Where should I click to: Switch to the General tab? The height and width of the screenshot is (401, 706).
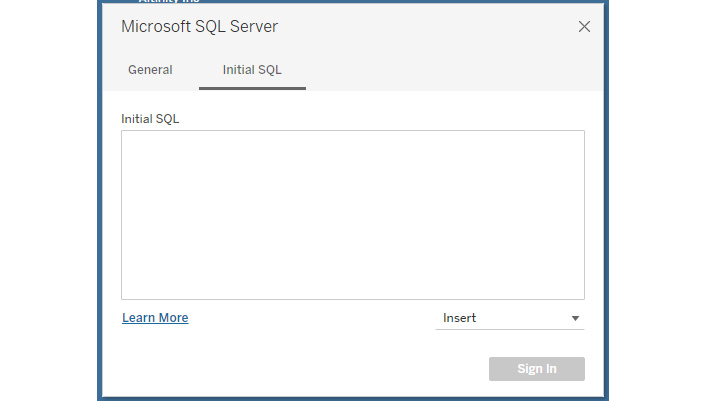[150, 70]
